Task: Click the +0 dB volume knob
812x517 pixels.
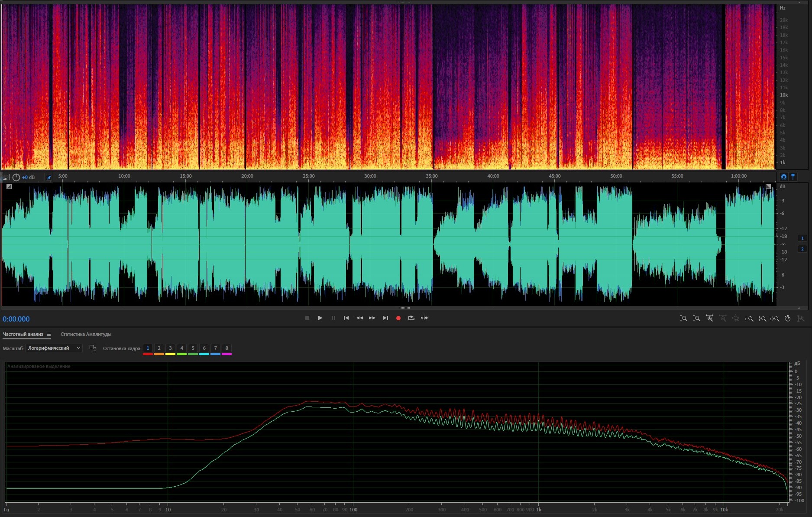Action: [x=16, y=177]
